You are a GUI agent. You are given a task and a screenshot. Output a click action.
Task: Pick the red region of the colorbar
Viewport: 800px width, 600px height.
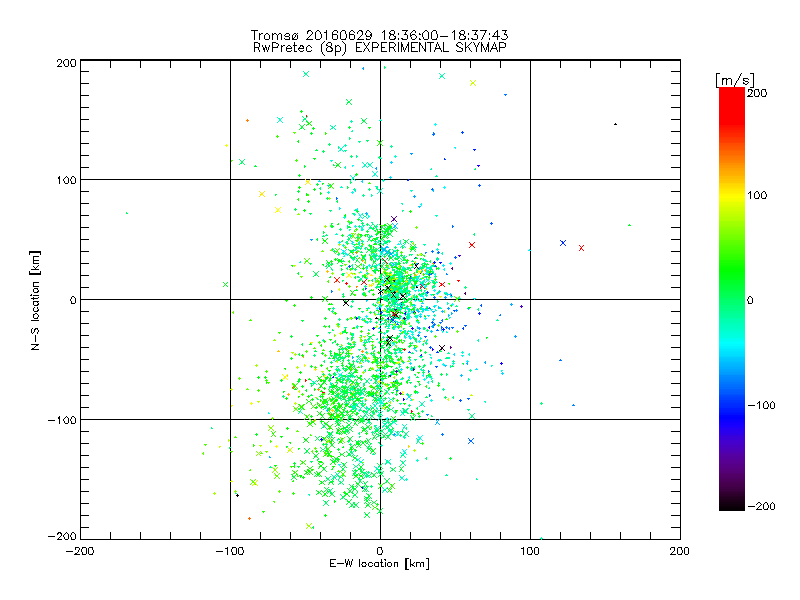coord(732,105)
